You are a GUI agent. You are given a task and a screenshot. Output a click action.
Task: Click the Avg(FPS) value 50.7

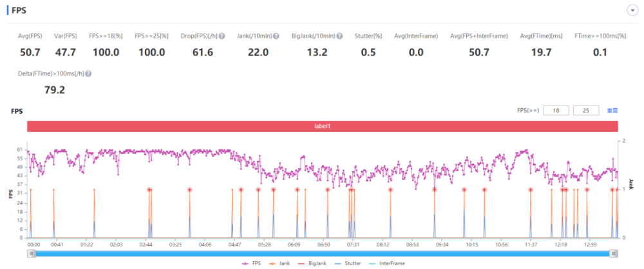[29, 52]
